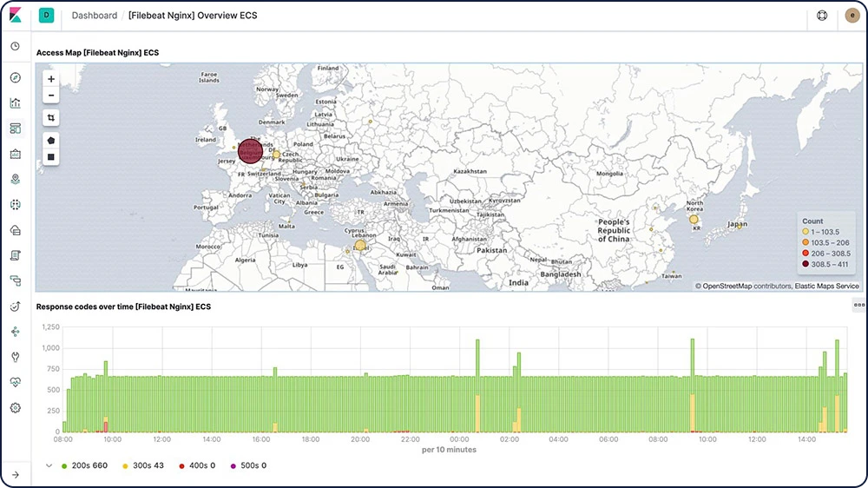
Task: Click Response codes over time panel title
Action: (123, 307)
